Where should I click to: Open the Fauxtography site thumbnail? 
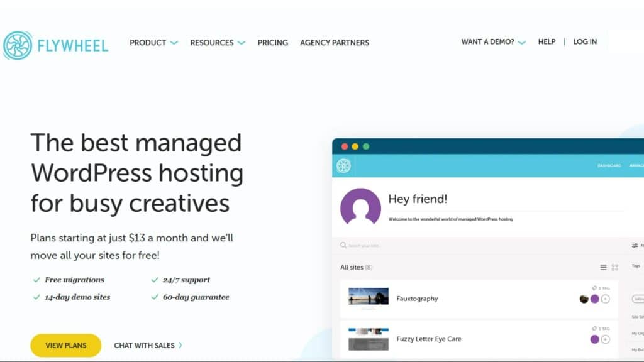click(x=369, y=297)
